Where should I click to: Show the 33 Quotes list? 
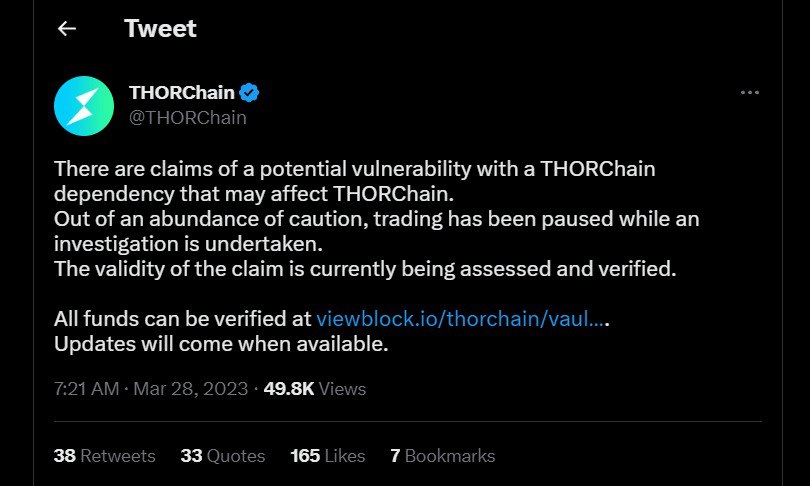pyautogui.click(x=223, y=455)
